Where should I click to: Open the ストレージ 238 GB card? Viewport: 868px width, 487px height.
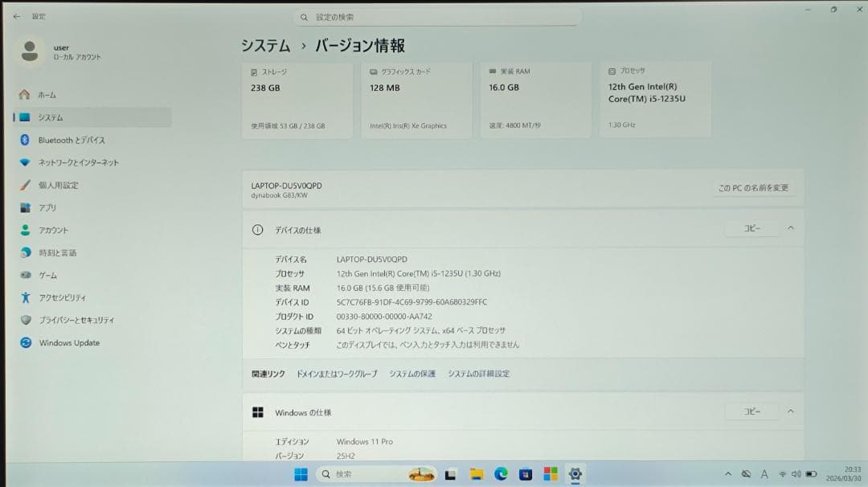point(297,100)
